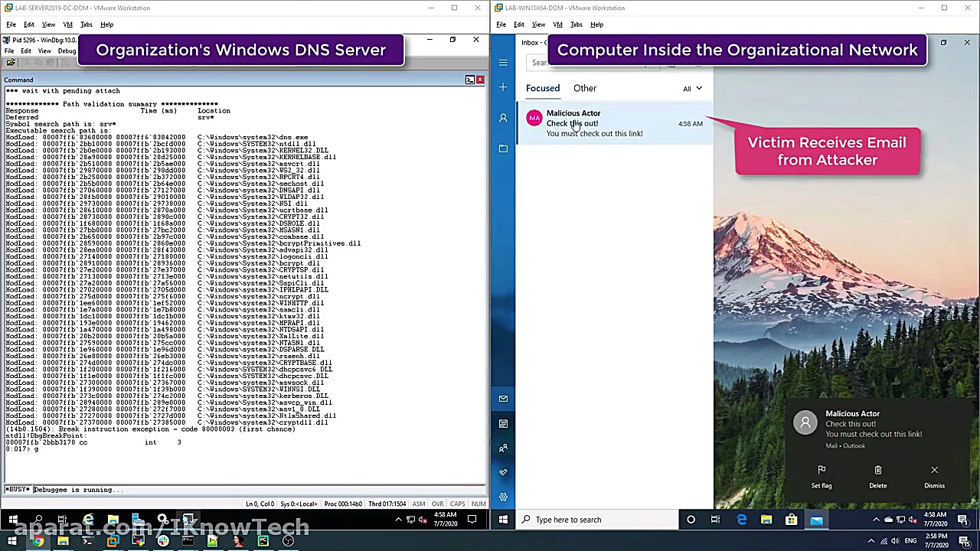Select the Focused inbox tab
This screenshot has height=551, width=980.
[543, 88]
